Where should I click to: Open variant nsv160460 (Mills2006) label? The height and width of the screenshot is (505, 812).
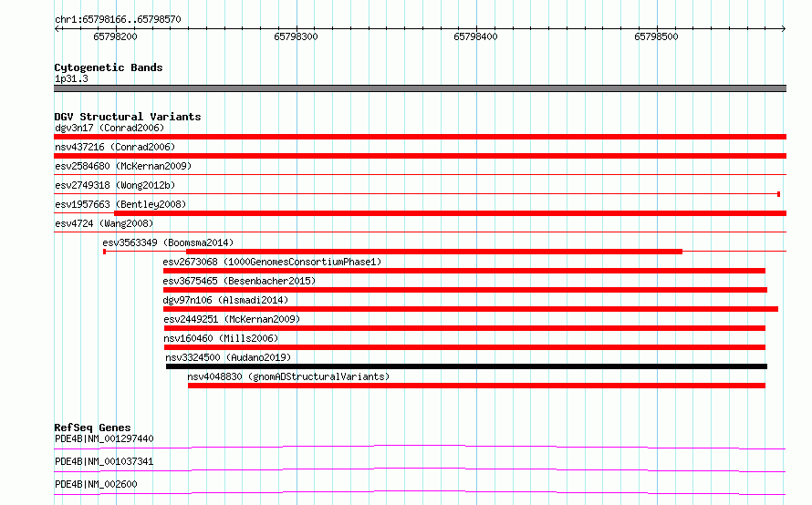click(221, 338)
